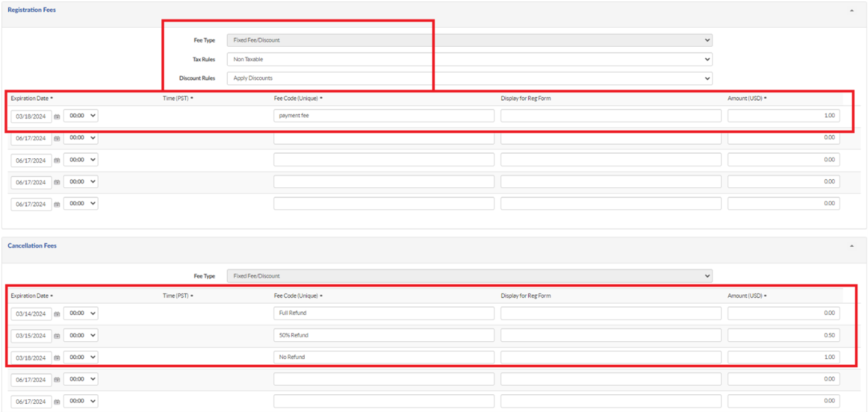The height and width of the screenshot is (412, 868).
Task: Click the 03/14/2024 expiration date field
Action: tap(31, 313)
